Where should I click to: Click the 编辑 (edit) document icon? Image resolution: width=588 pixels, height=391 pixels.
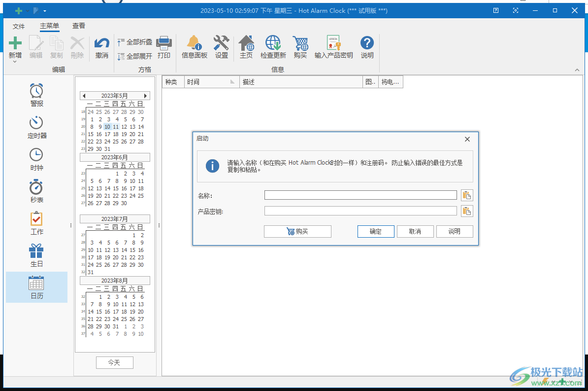(36, 43)
